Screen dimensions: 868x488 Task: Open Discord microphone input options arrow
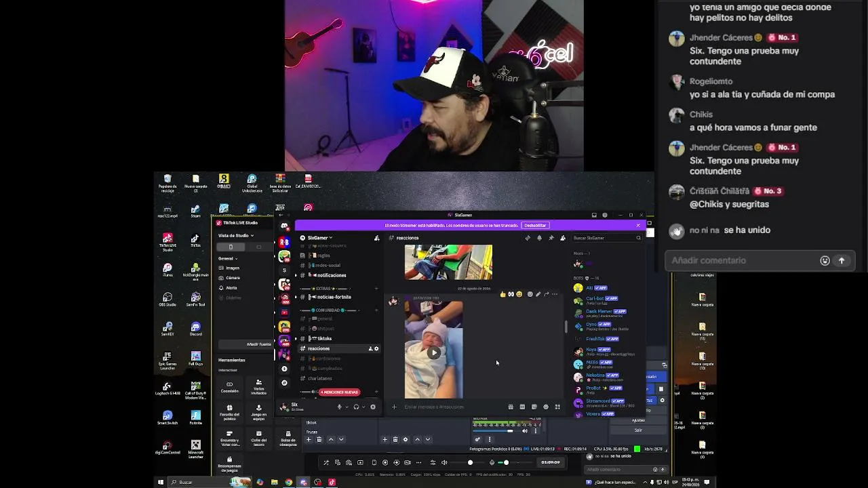pyautogui.click(x=347, y=407)
